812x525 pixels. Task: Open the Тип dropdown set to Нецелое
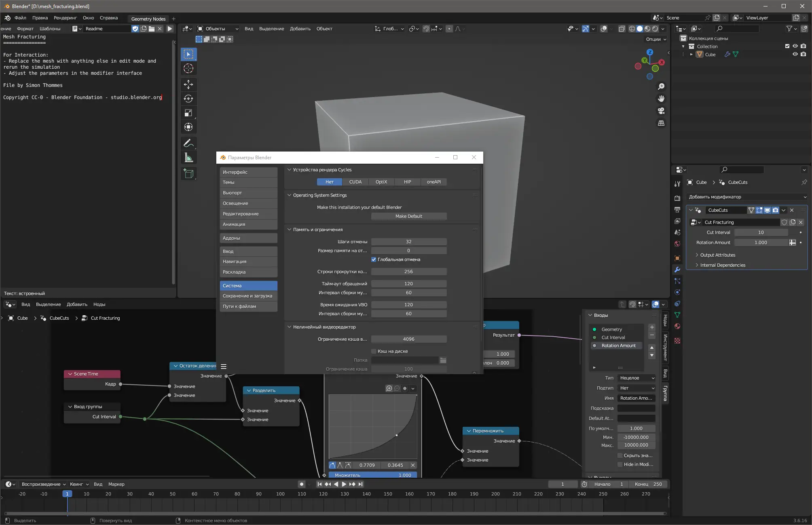pos(636,378)
